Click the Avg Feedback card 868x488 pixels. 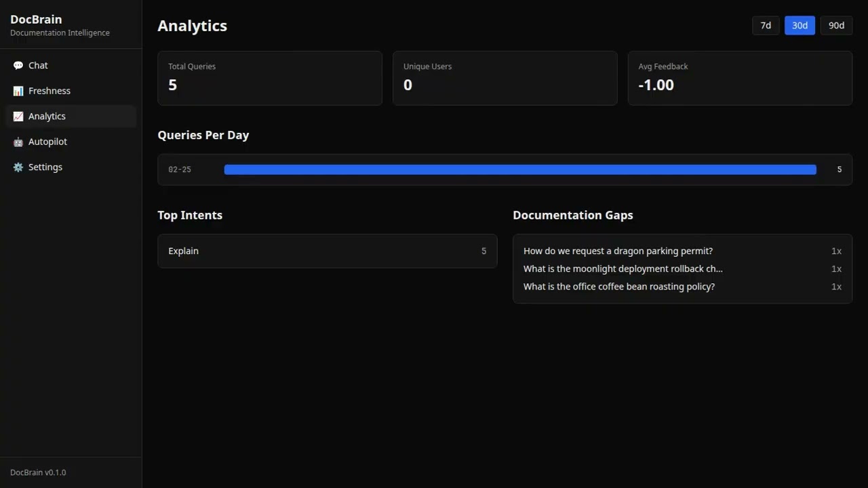(x=739, y=78)
